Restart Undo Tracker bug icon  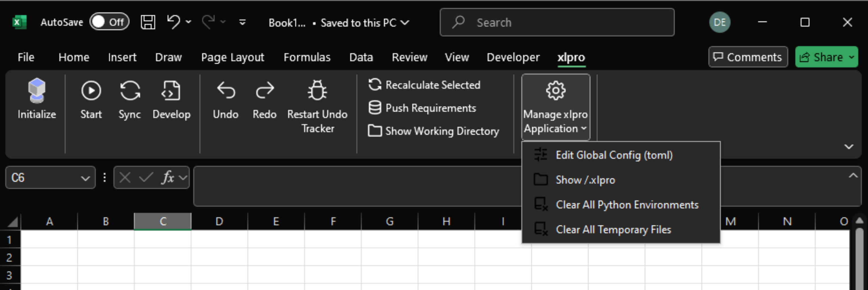[317, 90]
